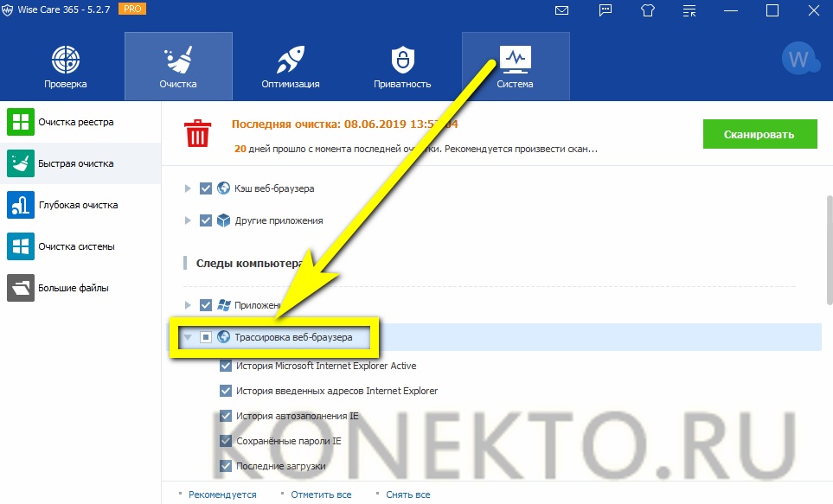The height and width of the screenshot is (504, 833).
Task: Uncheck Последние загрузки checkbox
Action: tap(226, 466)
